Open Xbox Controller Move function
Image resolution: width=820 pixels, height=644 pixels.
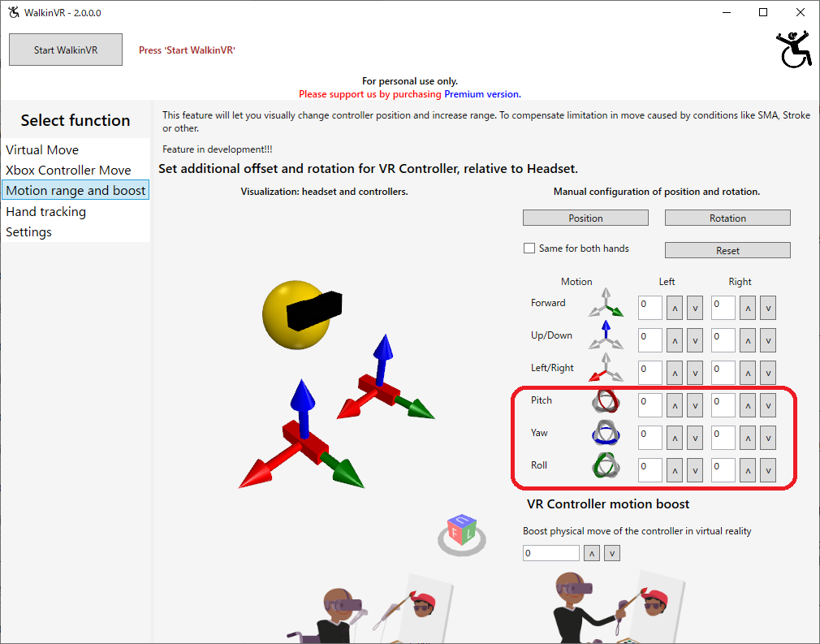pos(76,170)
